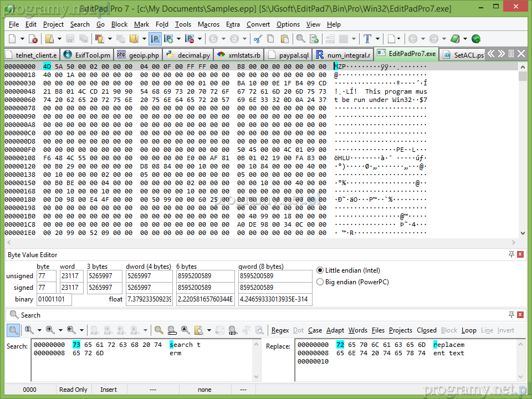The width and height of the screenshot is (532, 399).
Task: Open the Convert menu
Action: pos(258,24)
